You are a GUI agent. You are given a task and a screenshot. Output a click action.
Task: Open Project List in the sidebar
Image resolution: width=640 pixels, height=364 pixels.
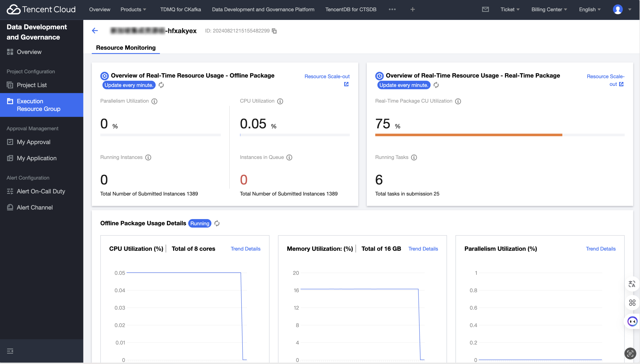(32, 85)
